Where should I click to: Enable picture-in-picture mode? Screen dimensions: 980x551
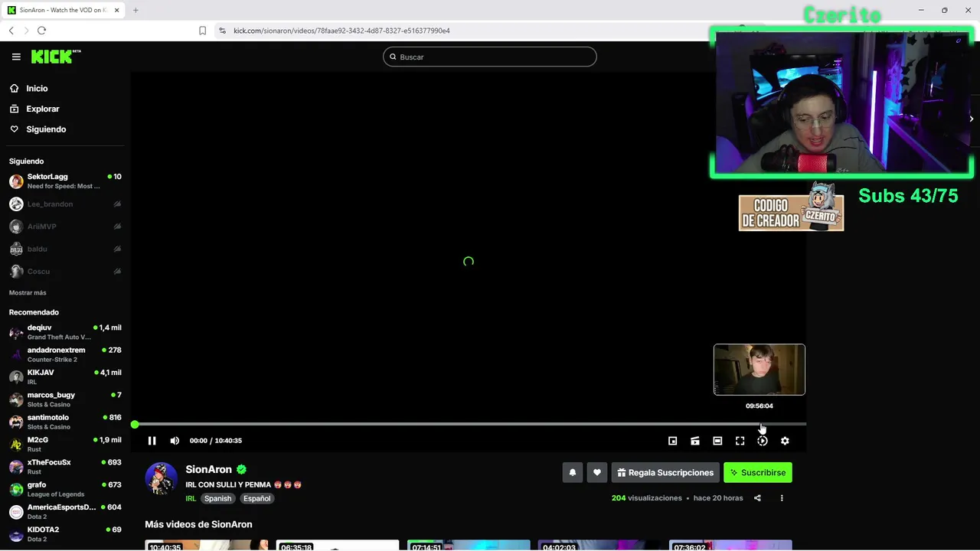[672, 441]
